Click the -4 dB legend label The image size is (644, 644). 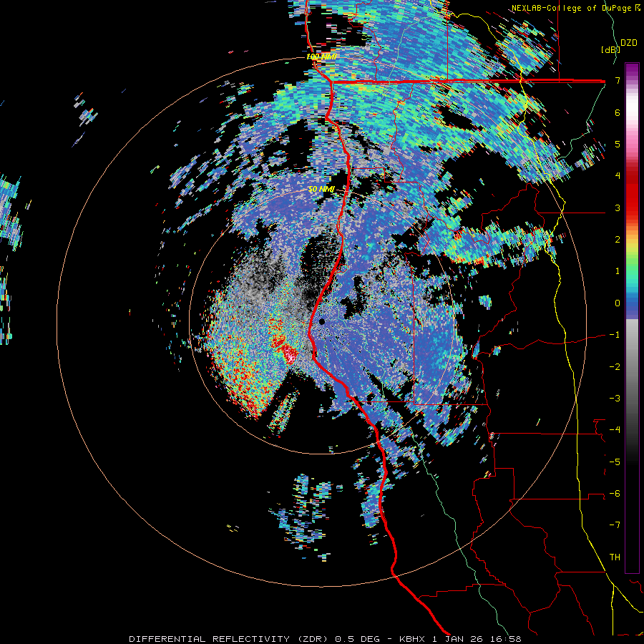[x=615, y=430]
